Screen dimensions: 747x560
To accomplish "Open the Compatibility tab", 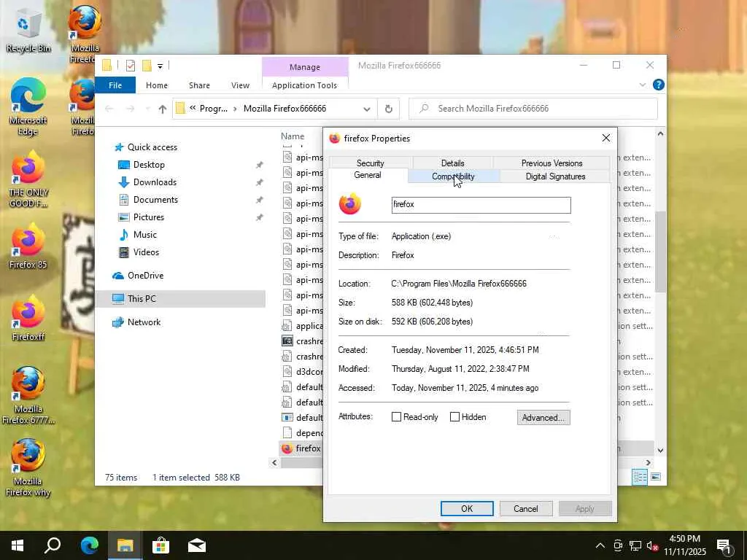I will pyautogui.click(x=453, y=176).
